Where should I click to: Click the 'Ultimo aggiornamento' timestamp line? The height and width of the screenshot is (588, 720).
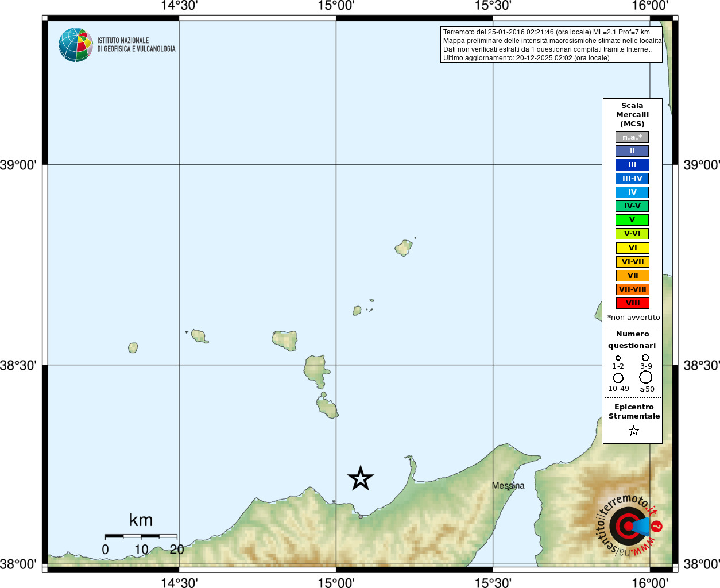click(x=527, y=58)
